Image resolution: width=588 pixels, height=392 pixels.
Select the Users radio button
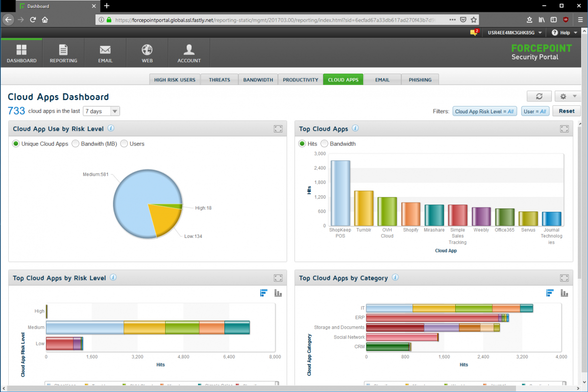coord(124,144)
